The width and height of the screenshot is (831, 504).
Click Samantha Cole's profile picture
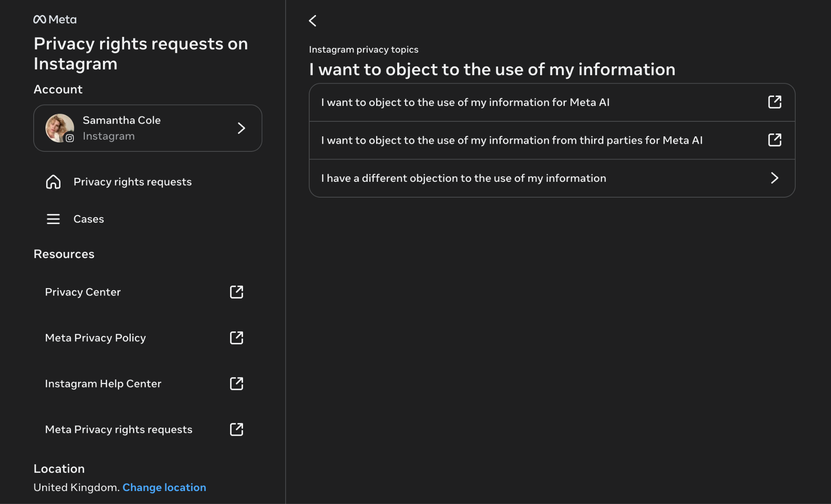[59, 128]
